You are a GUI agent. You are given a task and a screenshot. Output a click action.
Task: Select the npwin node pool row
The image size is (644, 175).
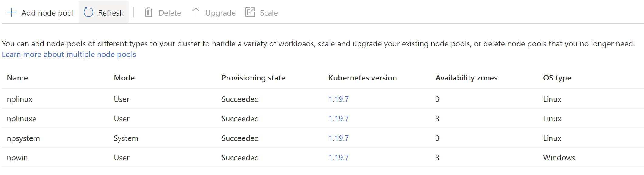[17, 158]
